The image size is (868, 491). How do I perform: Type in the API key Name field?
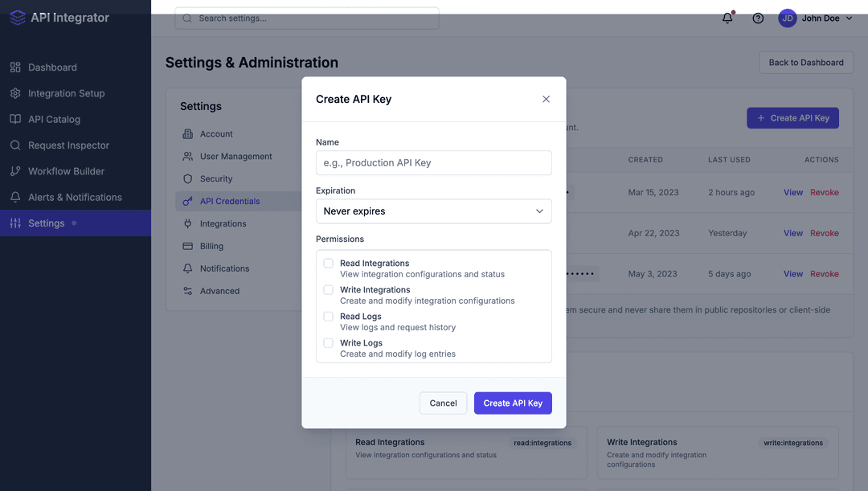pyautogui.click(x=433, y=162)
